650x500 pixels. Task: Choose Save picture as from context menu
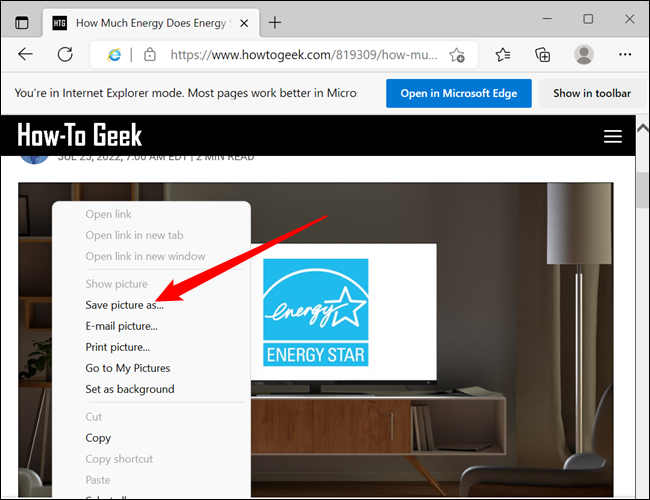124,305
